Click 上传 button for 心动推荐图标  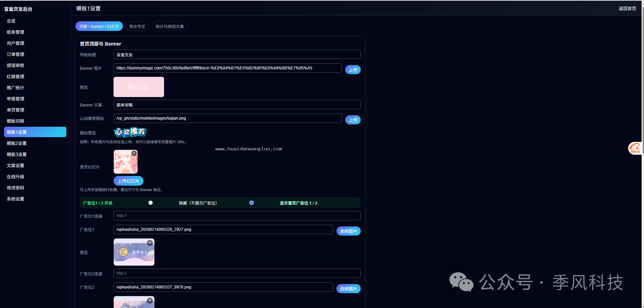tap(353, 120)
